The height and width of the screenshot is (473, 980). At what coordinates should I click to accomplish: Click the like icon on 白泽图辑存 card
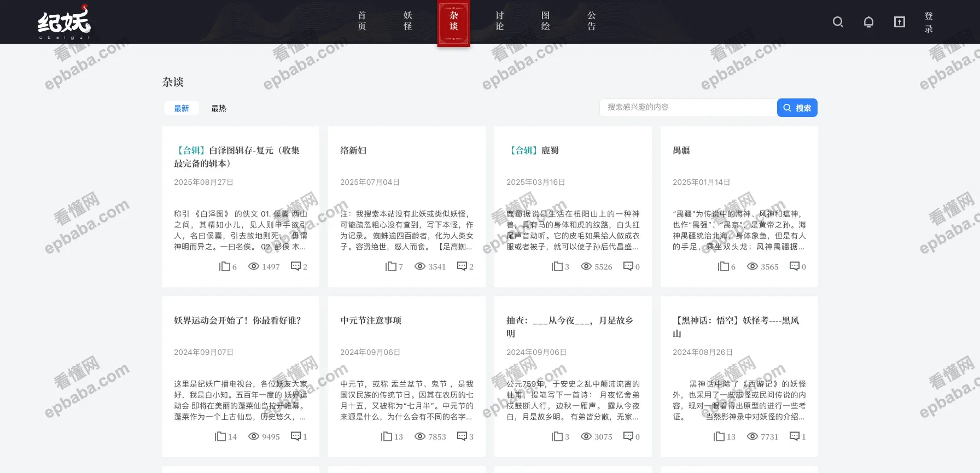click(x=224, y=266)
